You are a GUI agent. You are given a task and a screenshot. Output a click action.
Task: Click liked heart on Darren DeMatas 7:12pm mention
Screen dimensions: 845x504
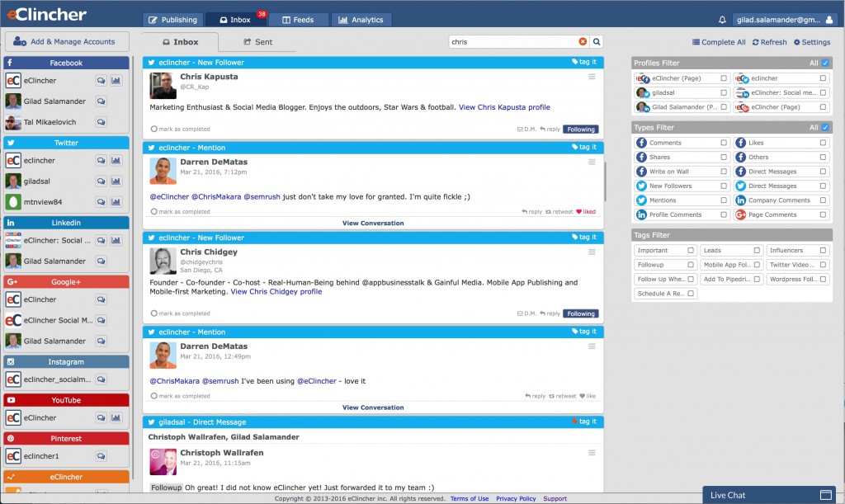tap(586, 212)
